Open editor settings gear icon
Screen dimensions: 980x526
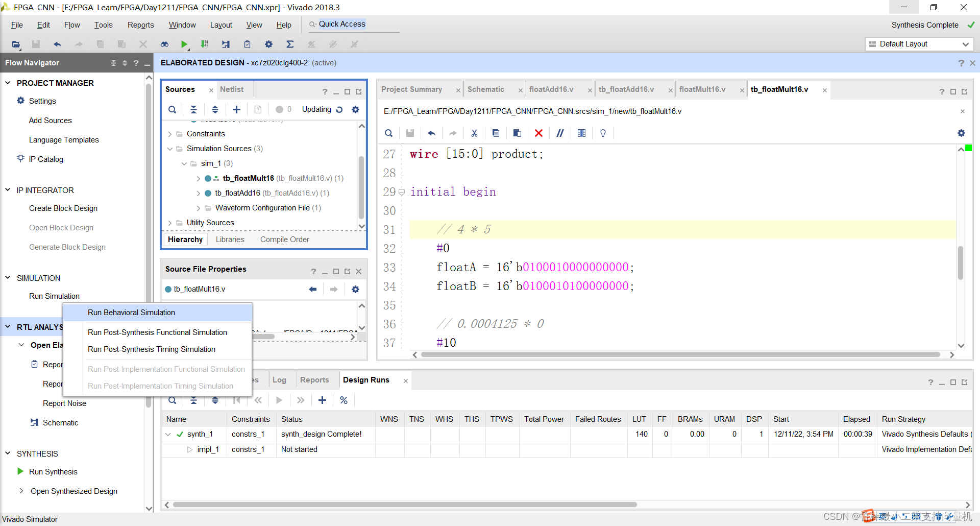[961, 133]
